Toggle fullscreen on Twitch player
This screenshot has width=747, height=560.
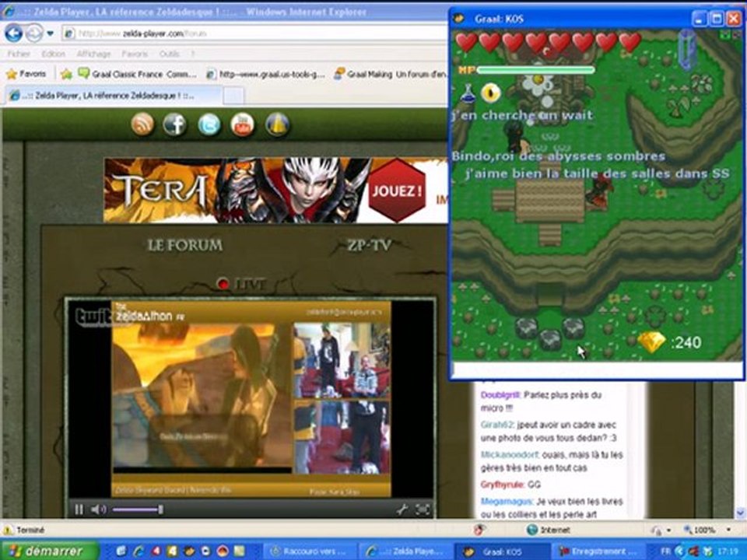click(x=423, y=509)
